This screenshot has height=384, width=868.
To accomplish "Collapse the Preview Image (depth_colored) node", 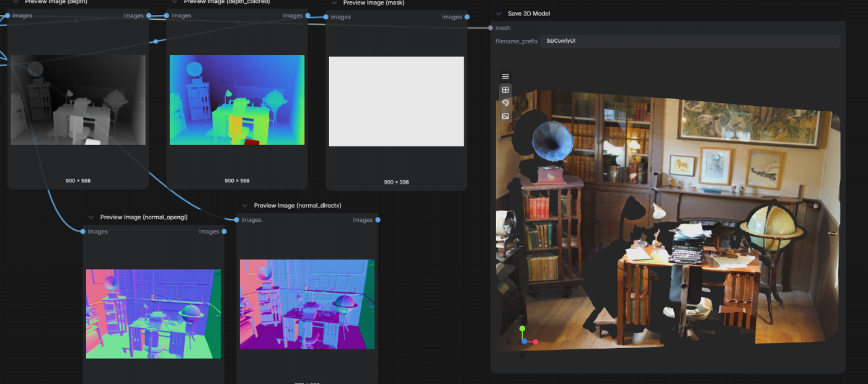I will [x=175, y=2].
